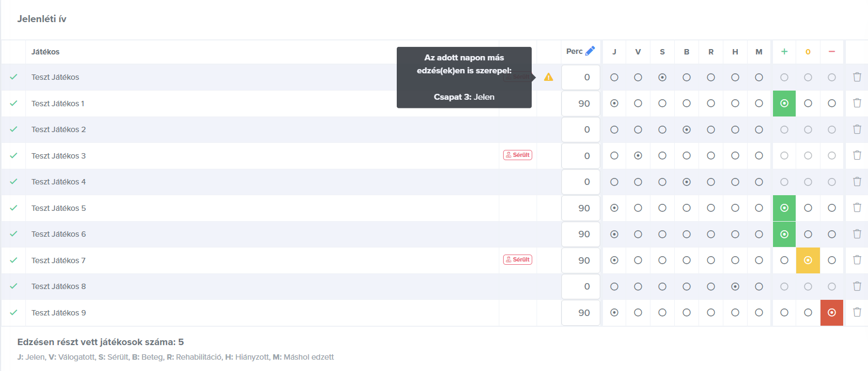Screen dimensions: 868x371
Task: Click the red minus column header
Action: coord(831,51)
